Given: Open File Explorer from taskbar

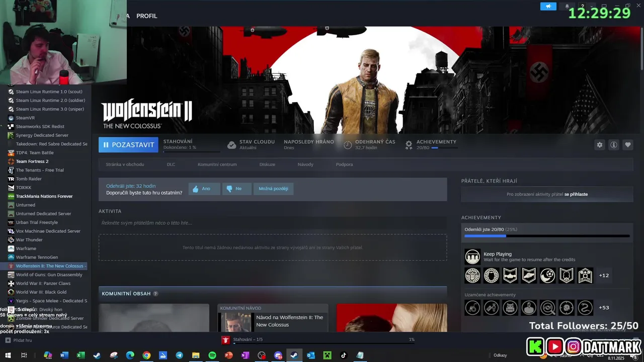Looking at the screenshot, I should [196, 355].
